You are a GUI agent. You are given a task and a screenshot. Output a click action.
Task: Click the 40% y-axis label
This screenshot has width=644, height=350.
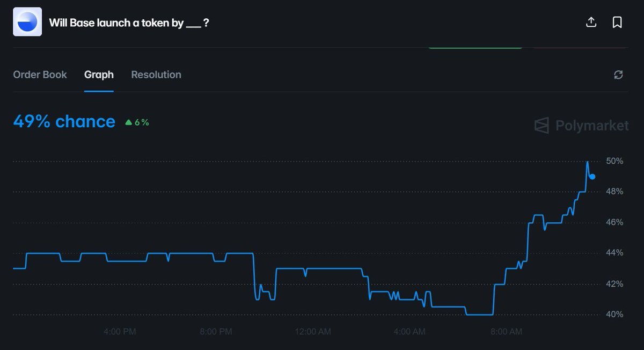(x=614, y=314)
